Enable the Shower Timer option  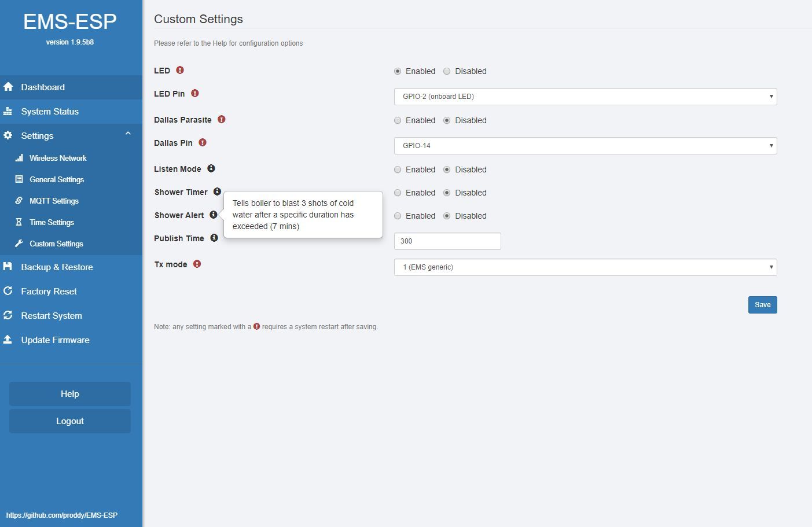398,193
